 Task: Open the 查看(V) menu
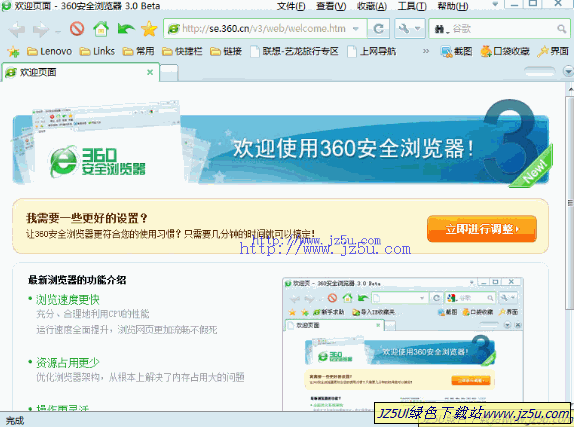coord(331,6)
